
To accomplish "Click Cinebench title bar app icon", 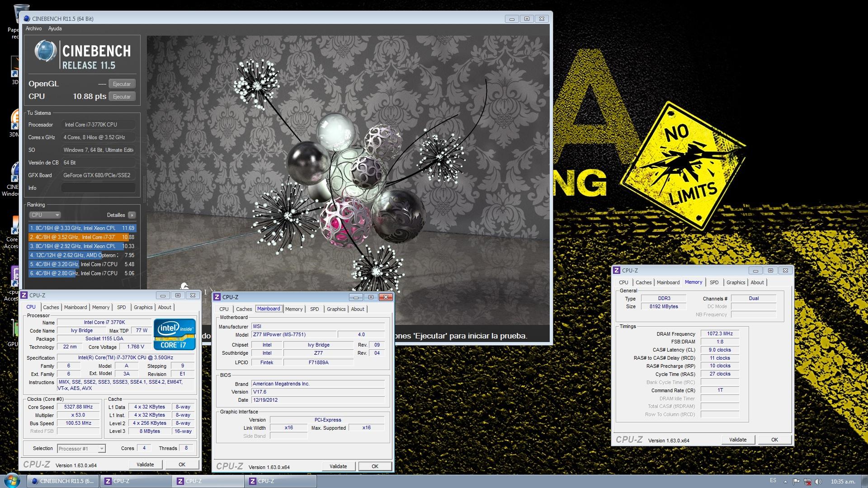I will [27, 19].
